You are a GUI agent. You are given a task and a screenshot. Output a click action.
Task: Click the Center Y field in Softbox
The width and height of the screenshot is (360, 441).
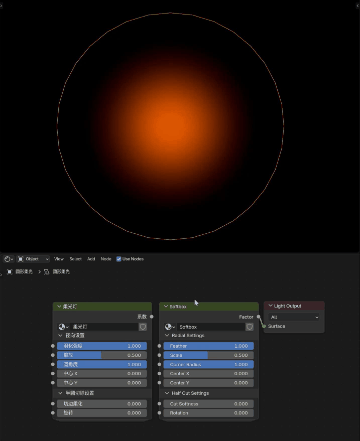coord(209,383)
